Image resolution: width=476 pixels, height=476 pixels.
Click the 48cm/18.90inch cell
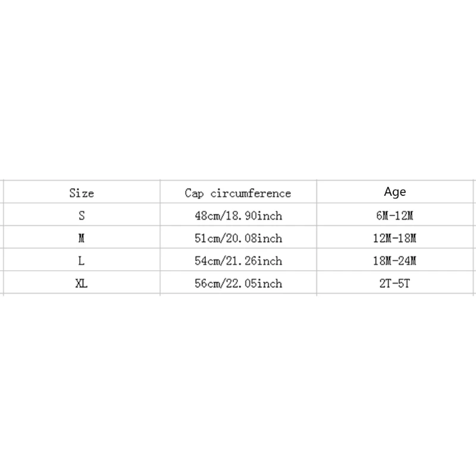tap(238, 215)
